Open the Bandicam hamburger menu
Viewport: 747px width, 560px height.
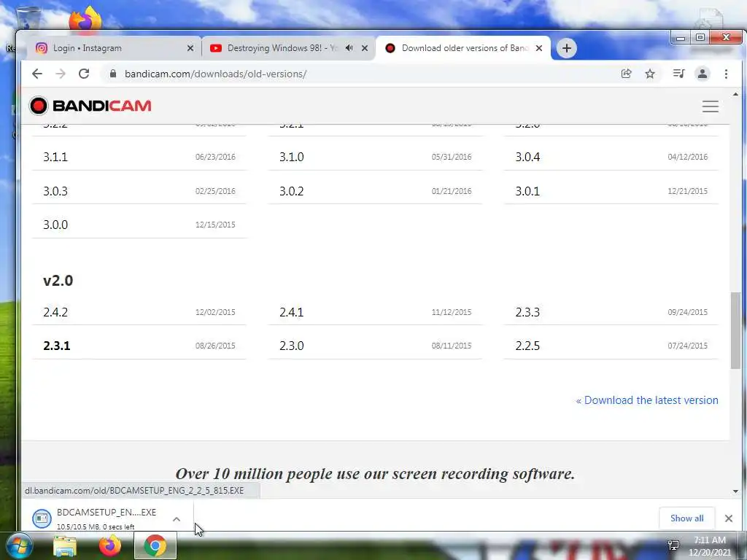click(710, 106)
